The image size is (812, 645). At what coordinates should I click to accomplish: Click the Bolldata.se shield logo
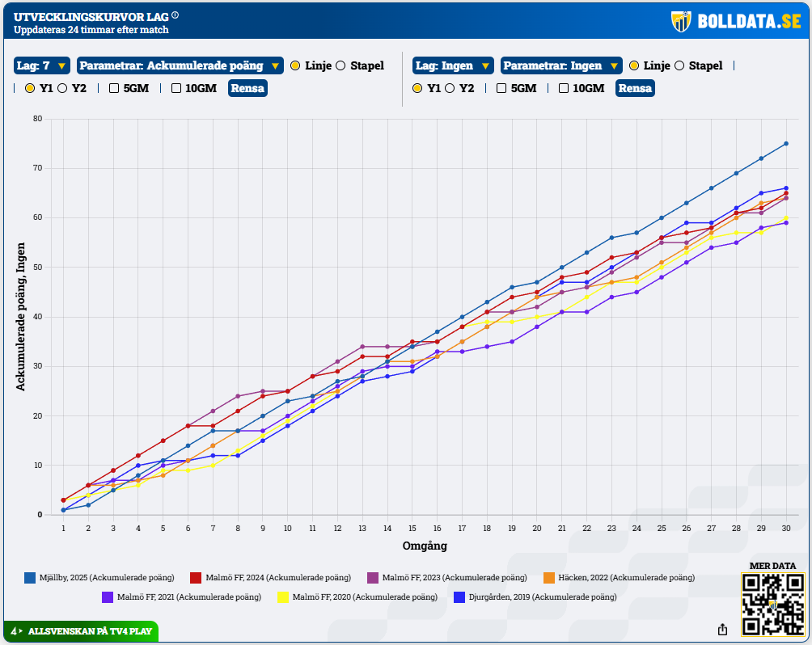tap(682, 21)
